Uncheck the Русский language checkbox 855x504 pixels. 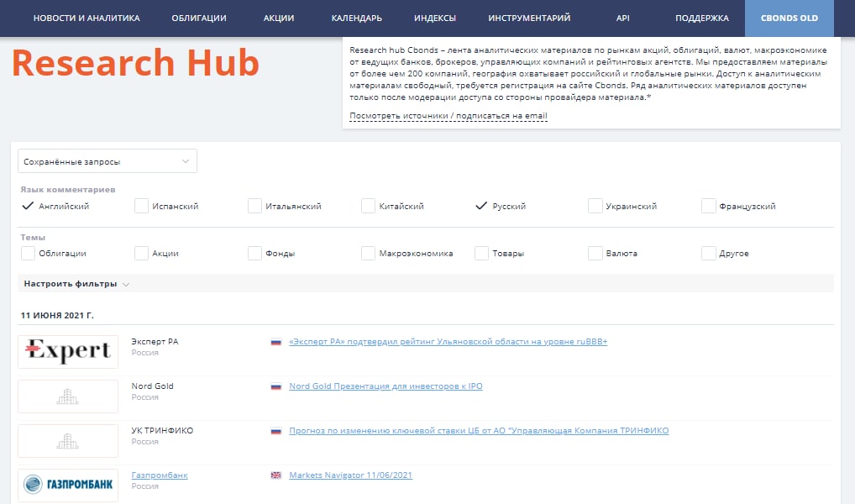coord(481,206)
